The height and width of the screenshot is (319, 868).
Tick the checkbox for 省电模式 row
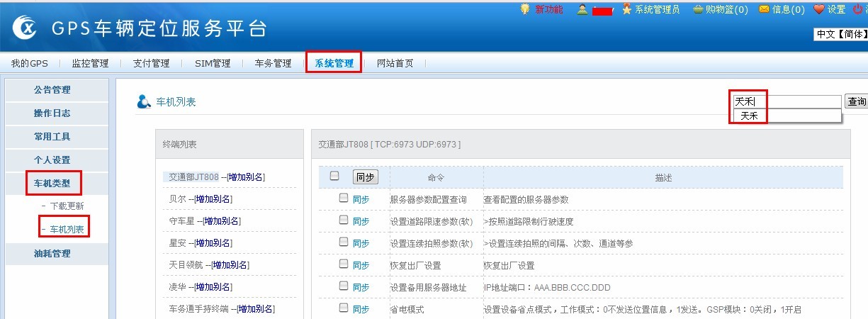pos(344,308)
